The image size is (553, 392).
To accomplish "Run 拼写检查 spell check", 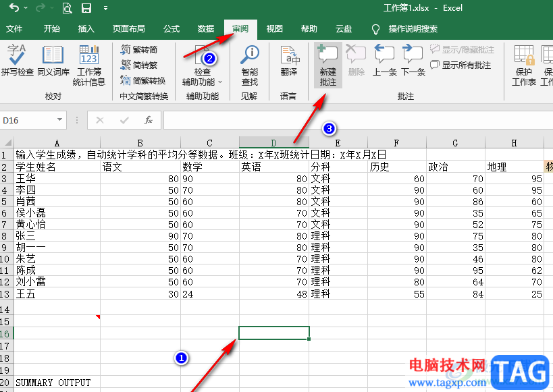I will pyautogui.click(x=17, y=60).
